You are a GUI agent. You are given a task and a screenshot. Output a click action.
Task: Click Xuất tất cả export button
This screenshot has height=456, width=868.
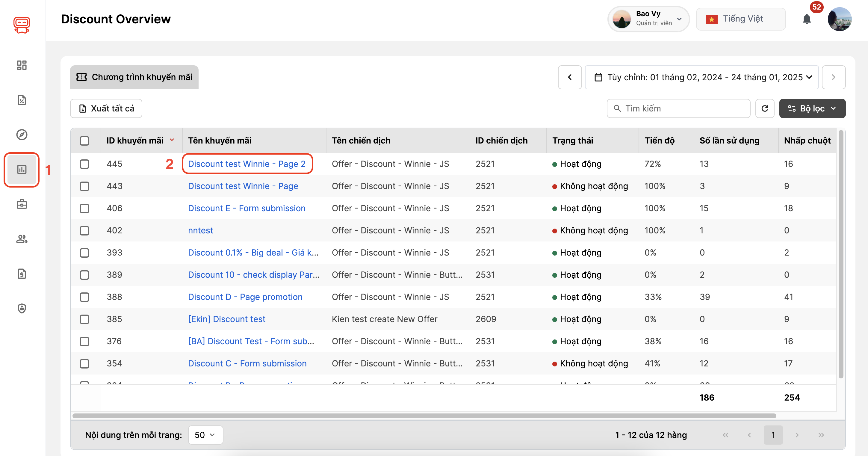[106, 108]
